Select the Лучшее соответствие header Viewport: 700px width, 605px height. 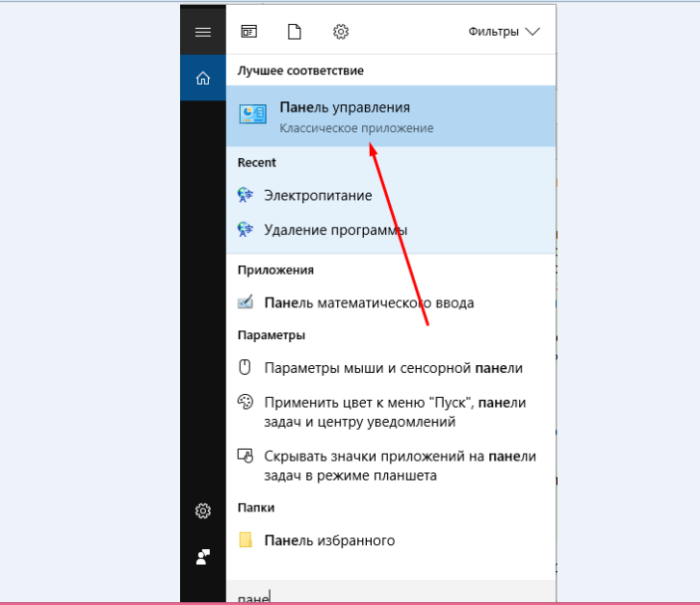300,71
